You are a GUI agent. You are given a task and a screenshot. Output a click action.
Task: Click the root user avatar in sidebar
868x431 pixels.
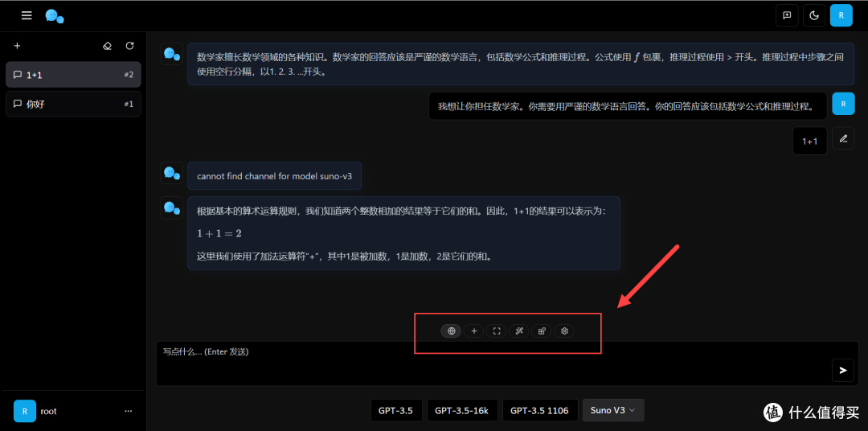click(25, 411)
